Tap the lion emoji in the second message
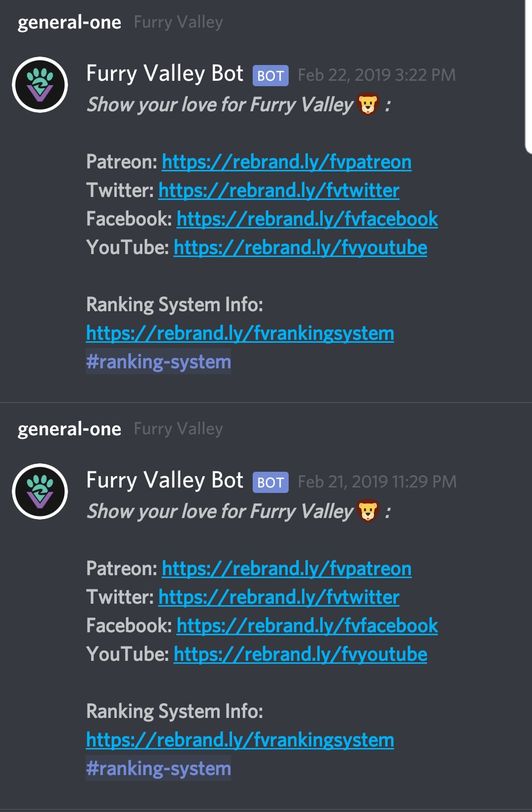 [368, 511]
